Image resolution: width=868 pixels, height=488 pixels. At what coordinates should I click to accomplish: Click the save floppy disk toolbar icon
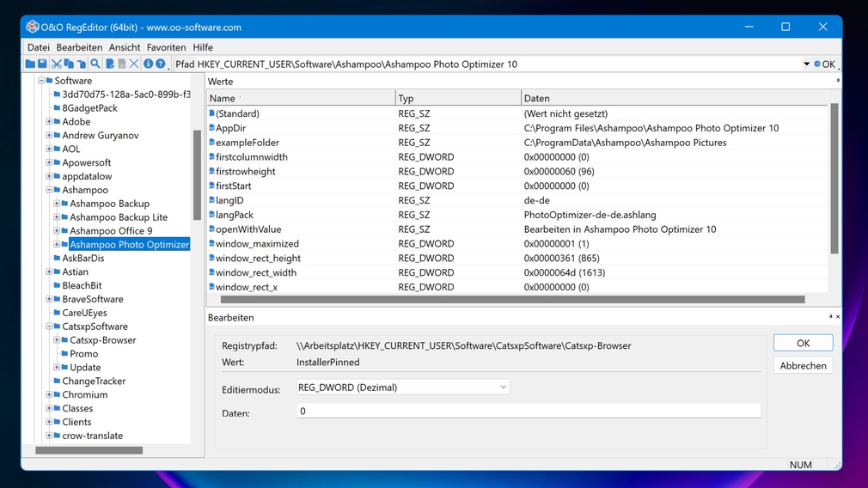point(42,64)
